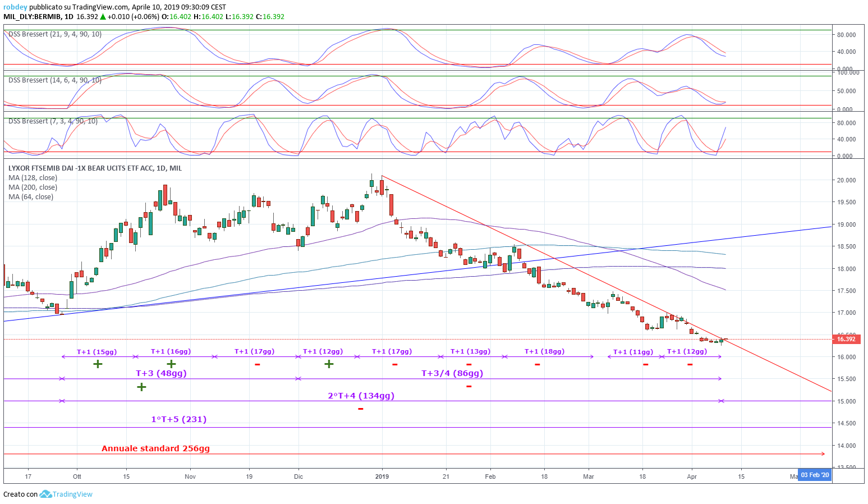868x504 pixels.
Task: Click the 17.000 price scale label
Action: pyautogui.click(x=846, y=313)
